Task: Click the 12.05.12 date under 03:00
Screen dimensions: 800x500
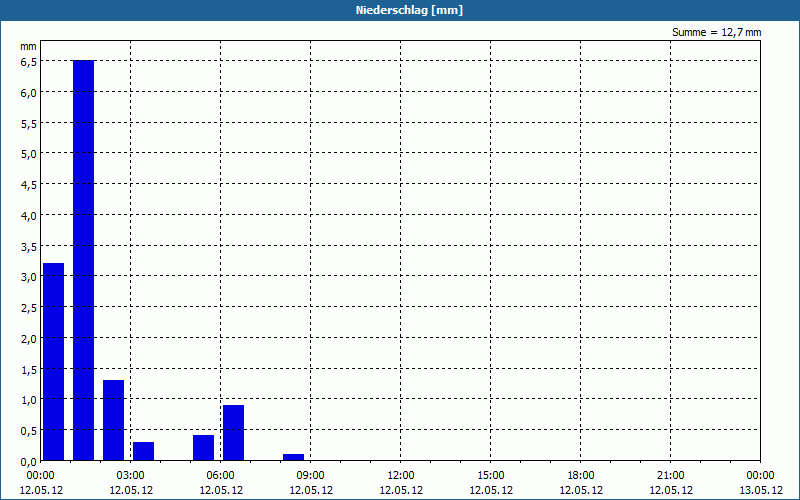Action: point(131,491)
